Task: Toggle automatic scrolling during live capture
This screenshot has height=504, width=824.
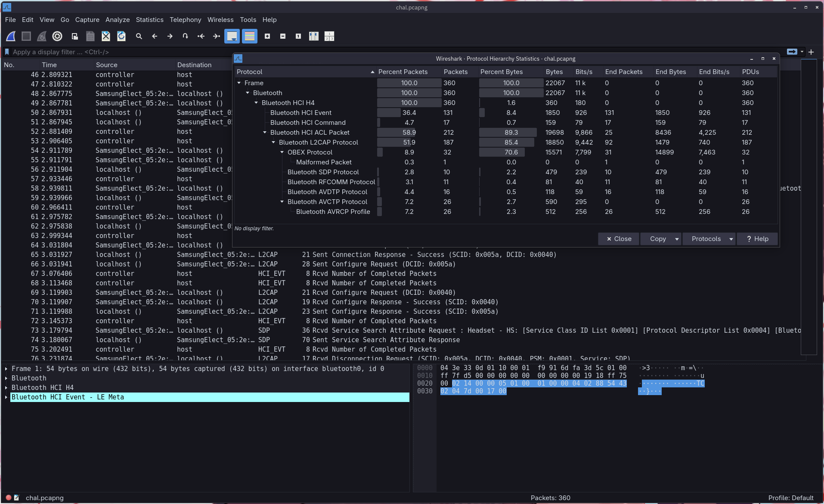Action: click(x=232, y=37)
